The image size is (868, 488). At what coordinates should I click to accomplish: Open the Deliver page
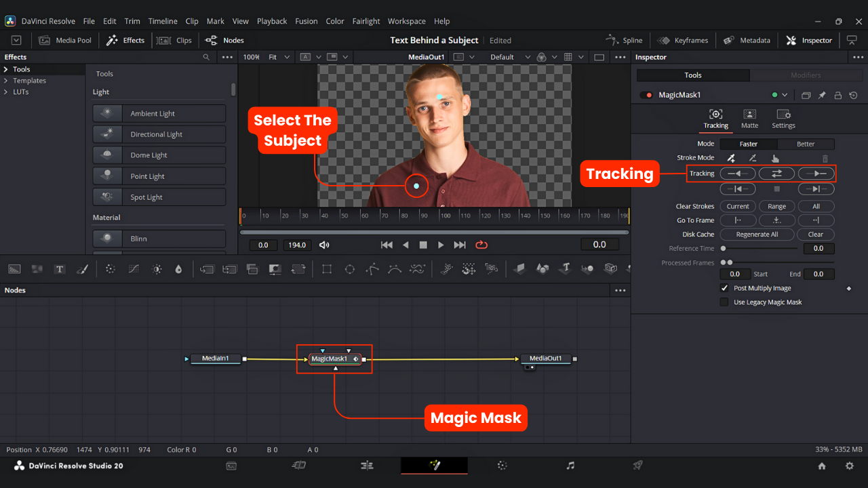pyautogui.click(x=637, y=466)
